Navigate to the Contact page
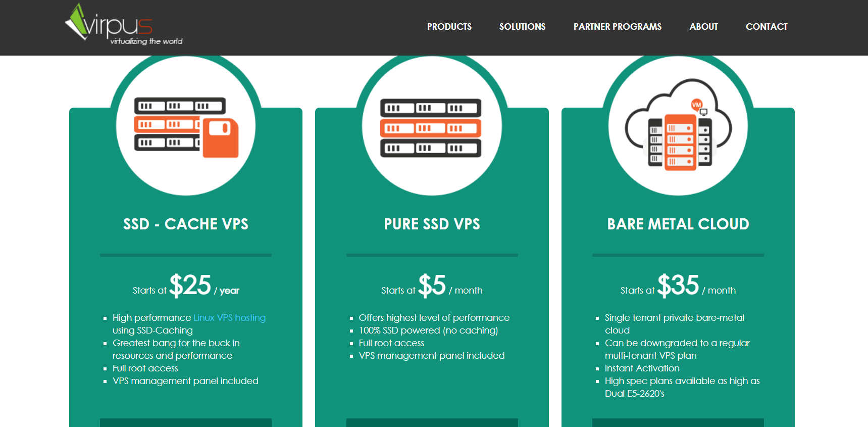This screenshot has height=427, width=868. click(x=766, y=27)
